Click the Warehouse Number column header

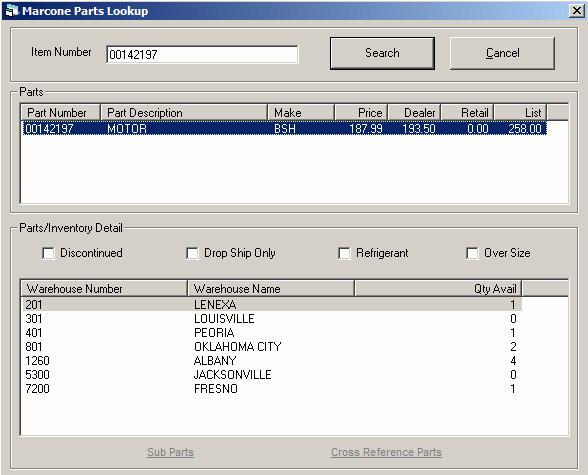(104, 288)
